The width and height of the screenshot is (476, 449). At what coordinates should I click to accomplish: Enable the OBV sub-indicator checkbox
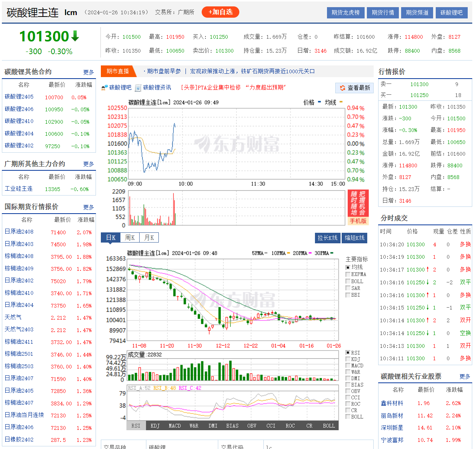point(348,391)
